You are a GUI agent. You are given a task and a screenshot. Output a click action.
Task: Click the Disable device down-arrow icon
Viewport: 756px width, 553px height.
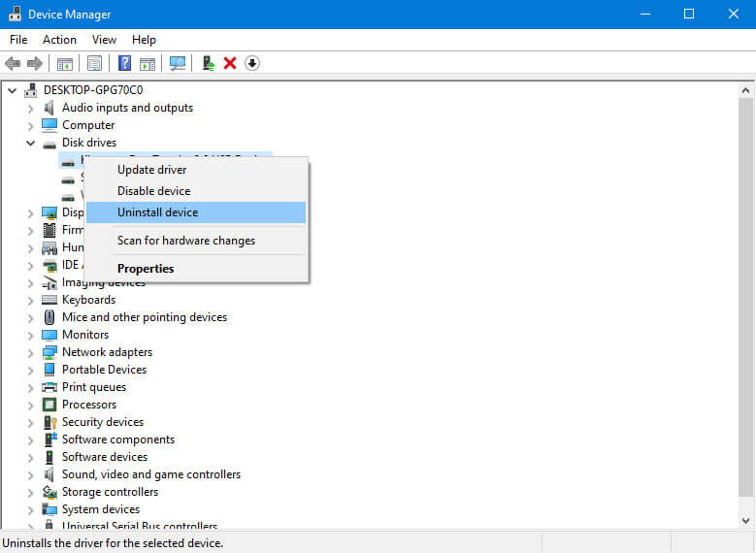coord(252,63)
